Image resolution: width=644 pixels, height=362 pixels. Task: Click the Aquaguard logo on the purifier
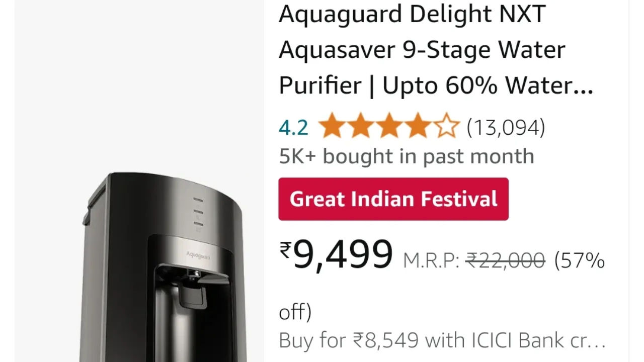[x=198, y=255]
